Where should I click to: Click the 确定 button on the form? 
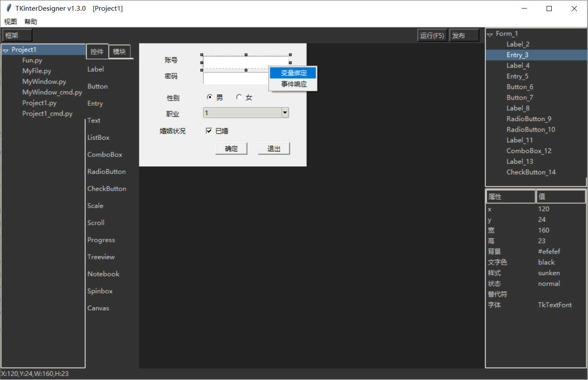231,148
